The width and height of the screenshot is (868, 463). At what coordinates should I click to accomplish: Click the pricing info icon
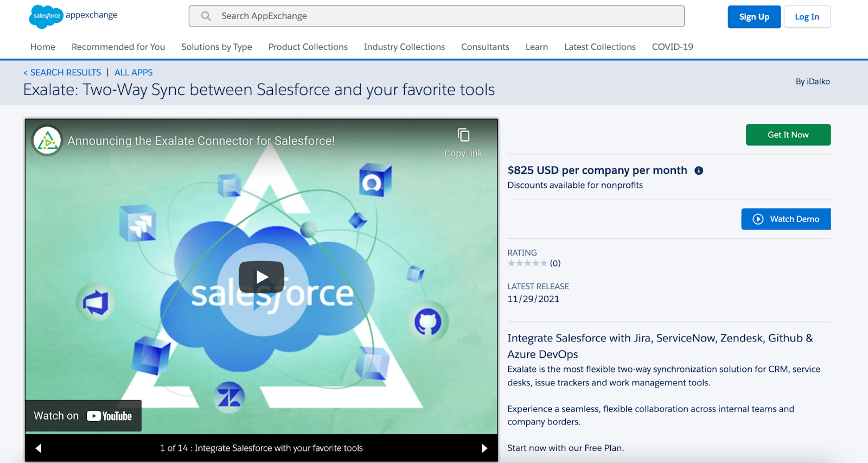click(x=699, y=170)
